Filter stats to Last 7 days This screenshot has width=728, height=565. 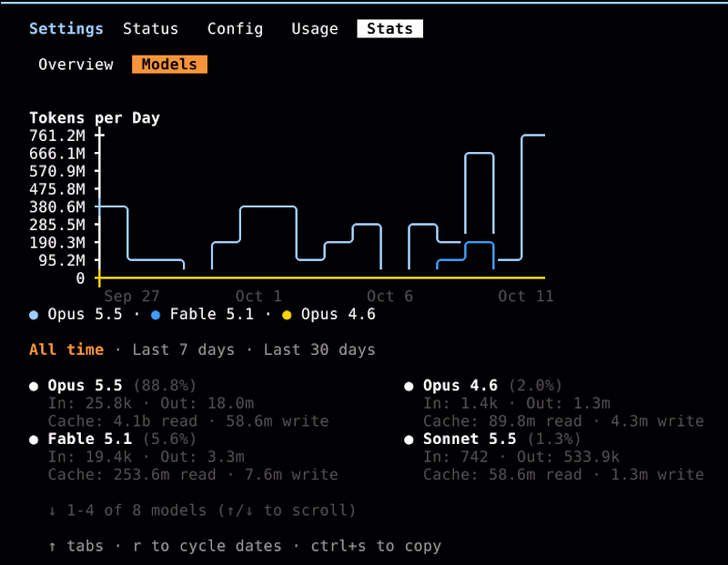click(x=184, y=349)
